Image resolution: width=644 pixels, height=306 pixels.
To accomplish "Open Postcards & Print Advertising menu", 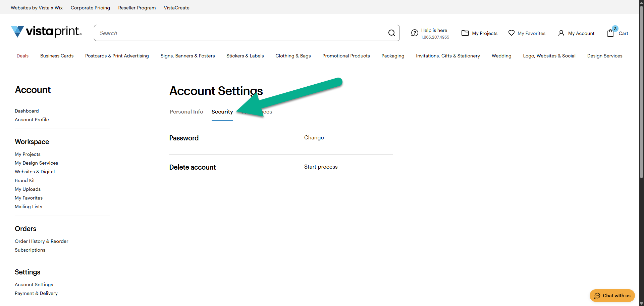I will [x=117, y=56].
